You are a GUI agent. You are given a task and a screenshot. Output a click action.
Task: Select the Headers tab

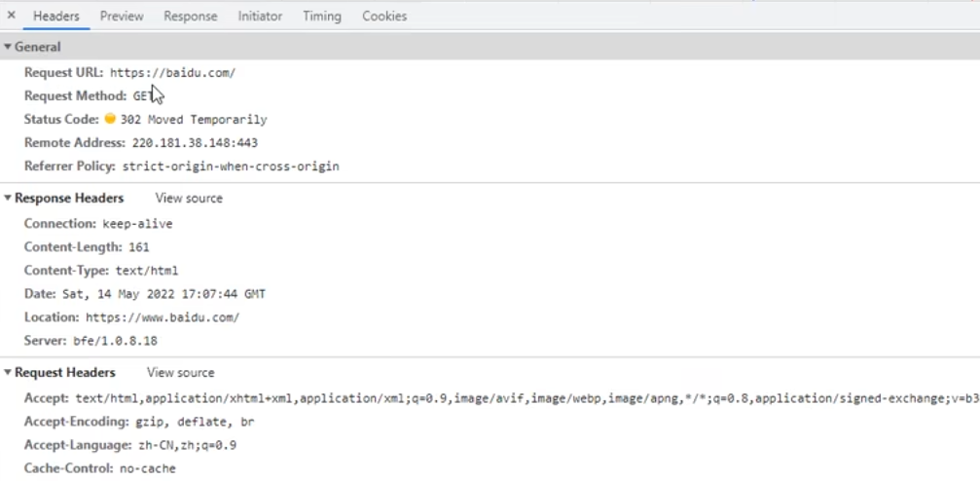(x=56, y=16)
